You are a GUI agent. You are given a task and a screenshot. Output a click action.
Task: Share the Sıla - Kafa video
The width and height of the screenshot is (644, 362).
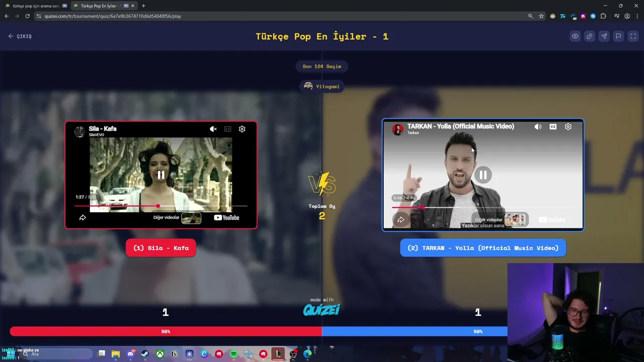pyautogui.click(x=83, y=218)
